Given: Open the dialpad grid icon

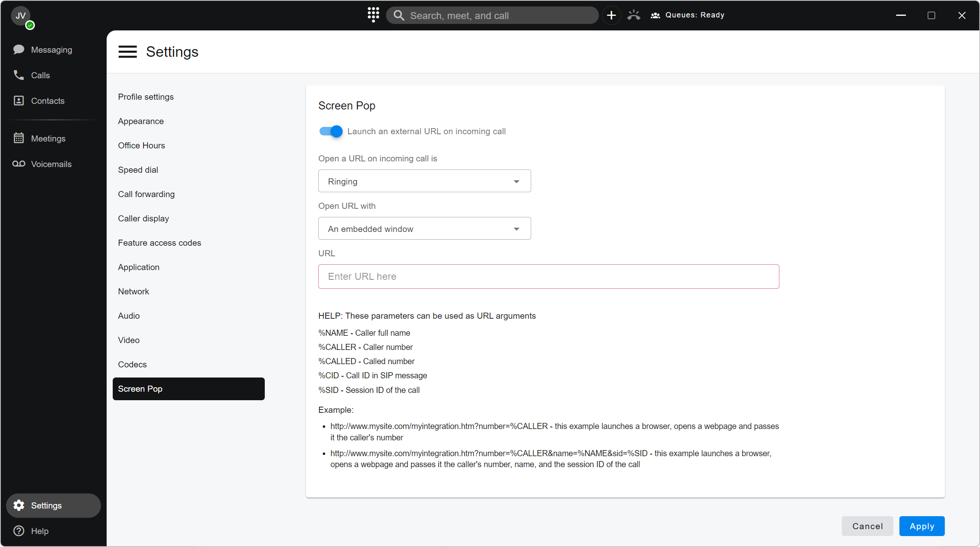Looking at the screenshot, I should tap(373, 15).
